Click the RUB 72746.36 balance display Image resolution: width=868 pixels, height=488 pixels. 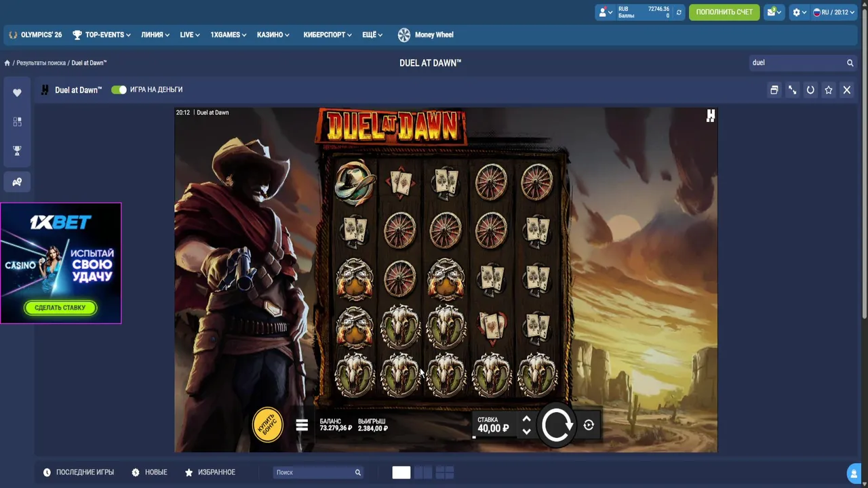coord(644,12)
